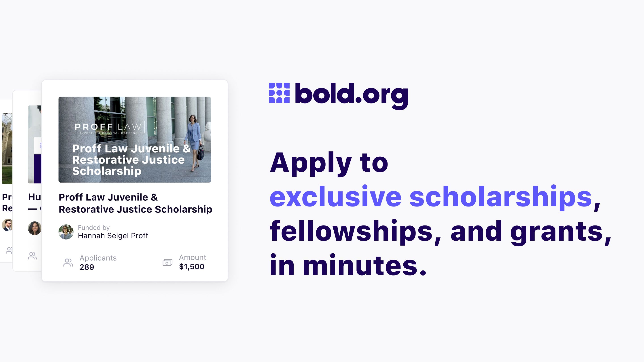Open the leftmost card's building thumbnail
The image size is (644, 362).
pyautogui.click(x=7, y=148)
